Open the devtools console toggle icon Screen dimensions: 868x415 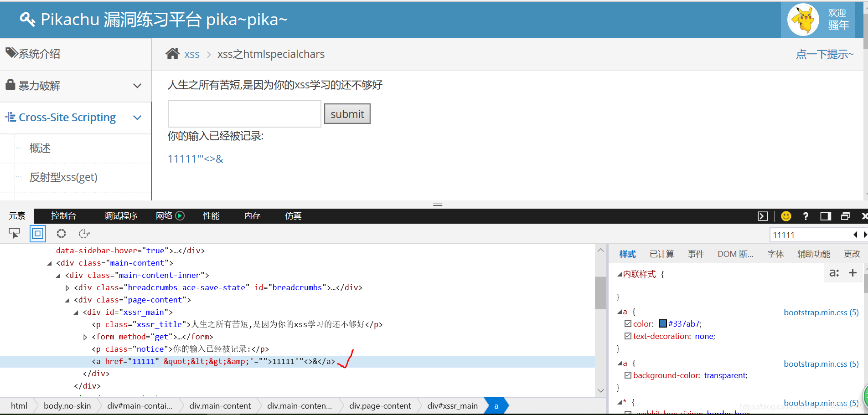pos(763,216)
